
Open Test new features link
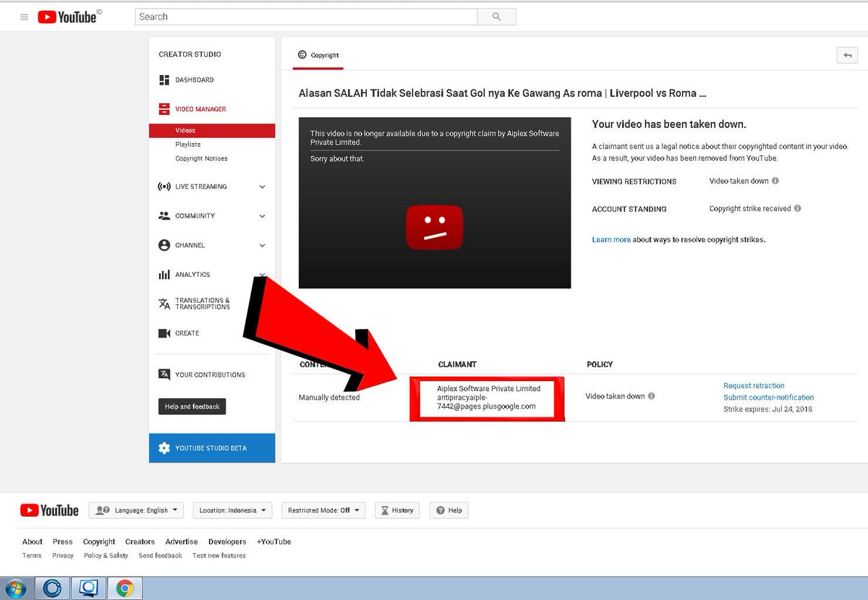(x=219, y=556)
